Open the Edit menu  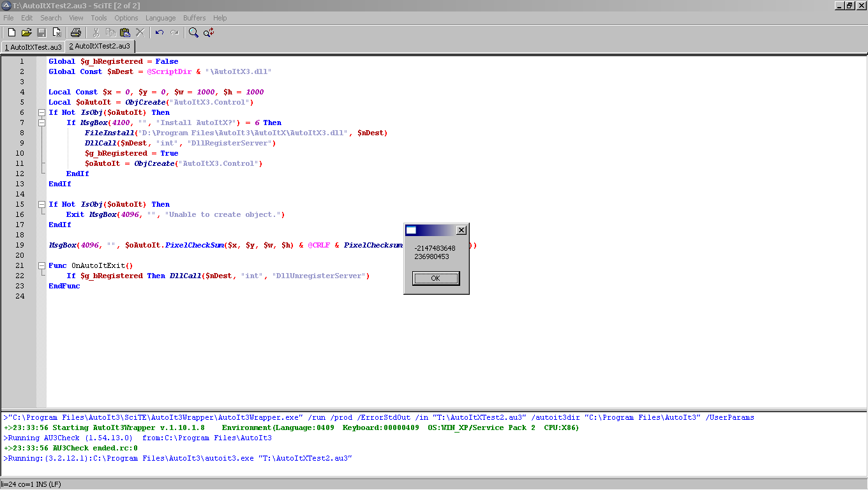tap(27, 18)
